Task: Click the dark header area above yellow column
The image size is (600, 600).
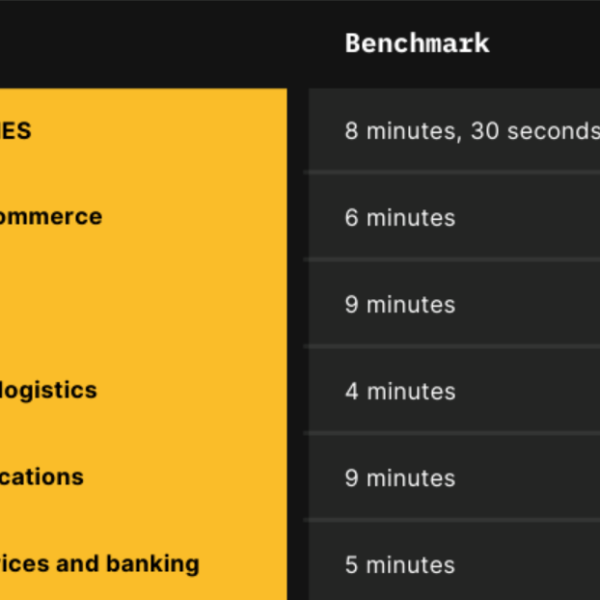Action: tap(143, 44)
